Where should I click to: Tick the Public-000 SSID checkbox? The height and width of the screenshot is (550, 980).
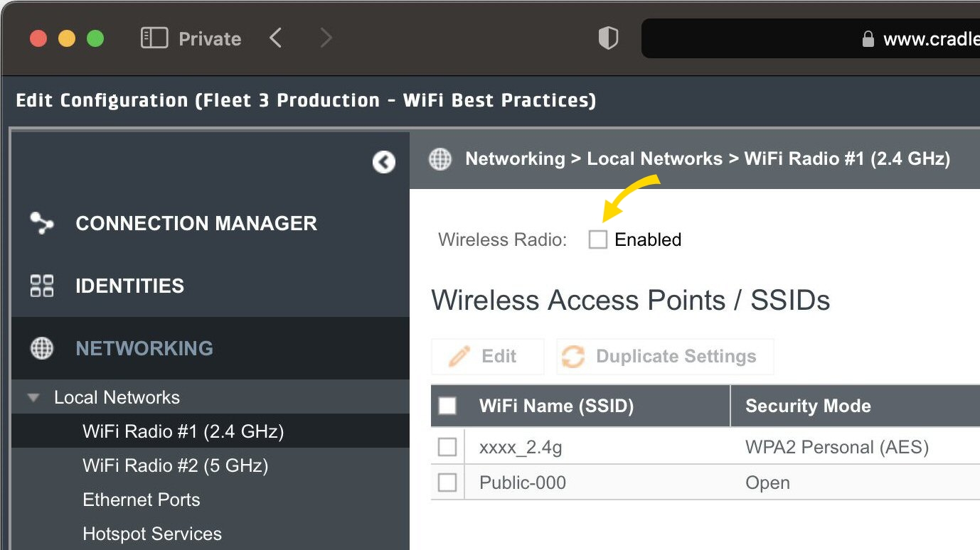[x=447, y=482]
